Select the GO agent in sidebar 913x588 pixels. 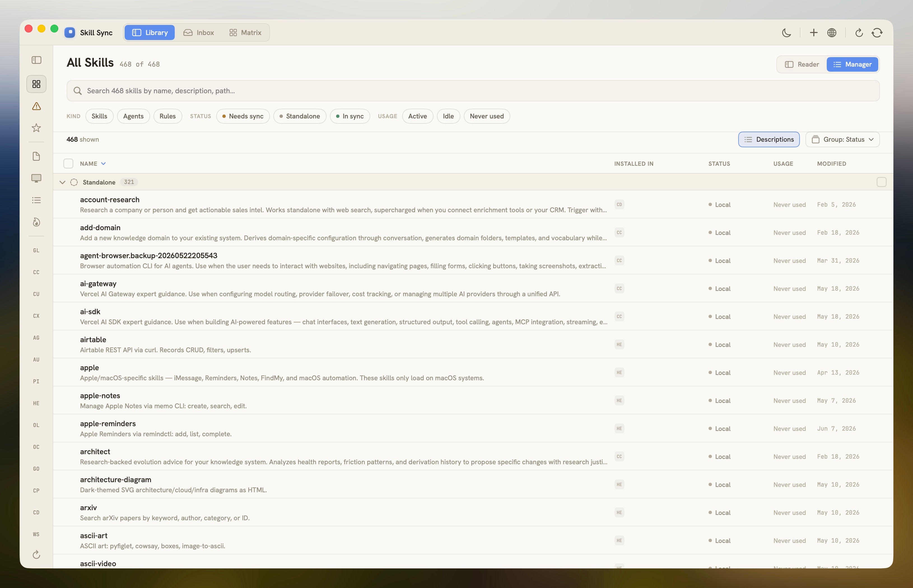click(x=36, y=469)
